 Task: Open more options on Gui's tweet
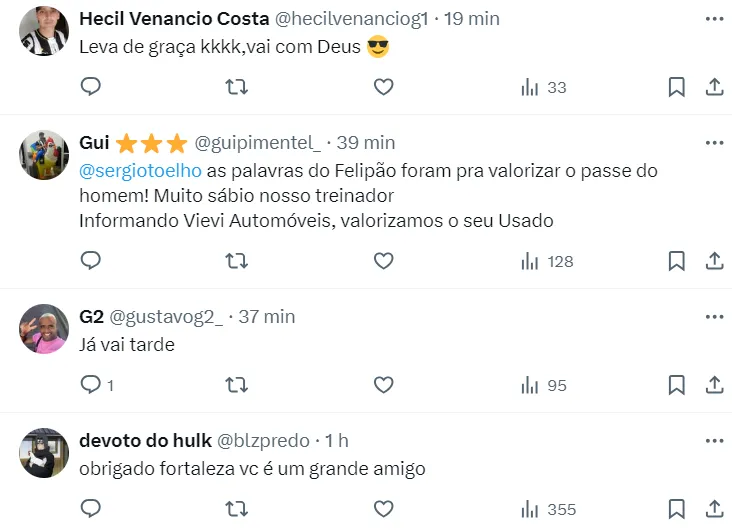[714, 143]
